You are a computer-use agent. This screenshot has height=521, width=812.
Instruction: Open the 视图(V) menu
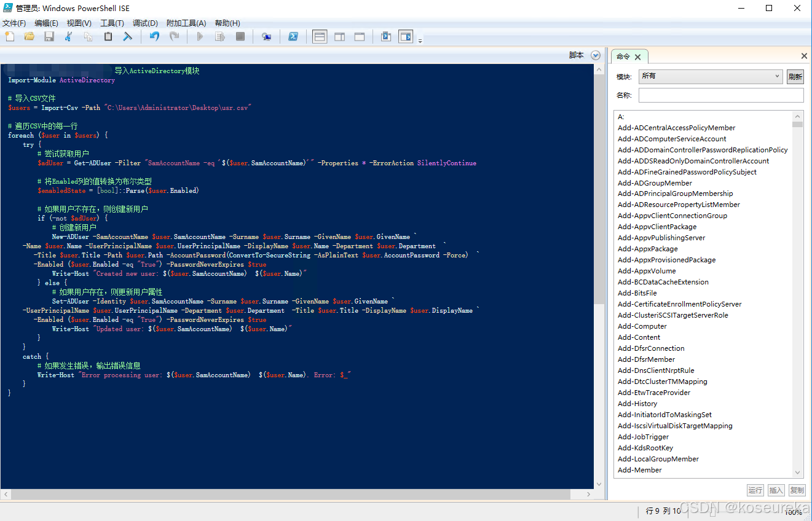click(79, 23)
